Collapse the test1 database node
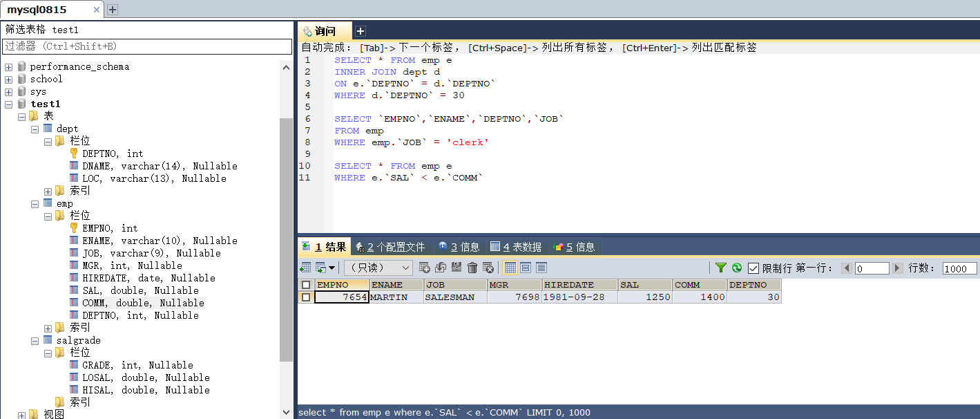The height and width of the screenshot is (419, 980). [8, 104]
